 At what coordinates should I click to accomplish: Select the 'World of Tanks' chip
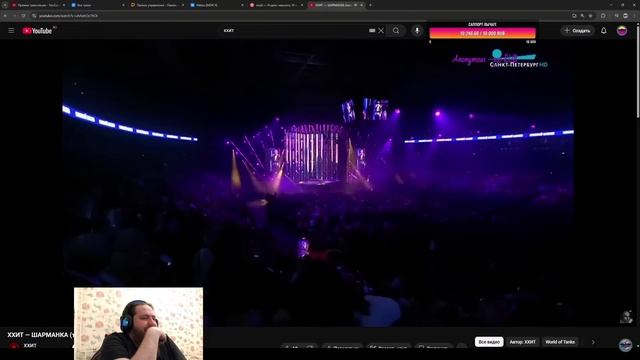[560, 342]
